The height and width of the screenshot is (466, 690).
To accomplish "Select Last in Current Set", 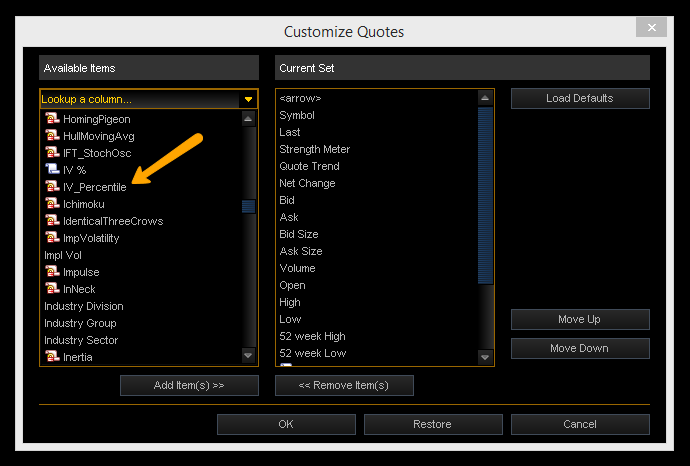I will pyautogui.click(x=290, y=132).
